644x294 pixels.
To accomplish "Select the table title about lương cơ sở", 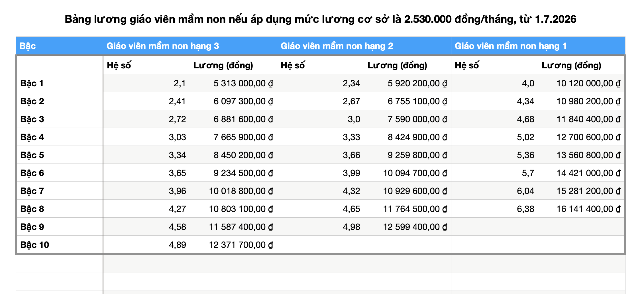I will point(321,19).
